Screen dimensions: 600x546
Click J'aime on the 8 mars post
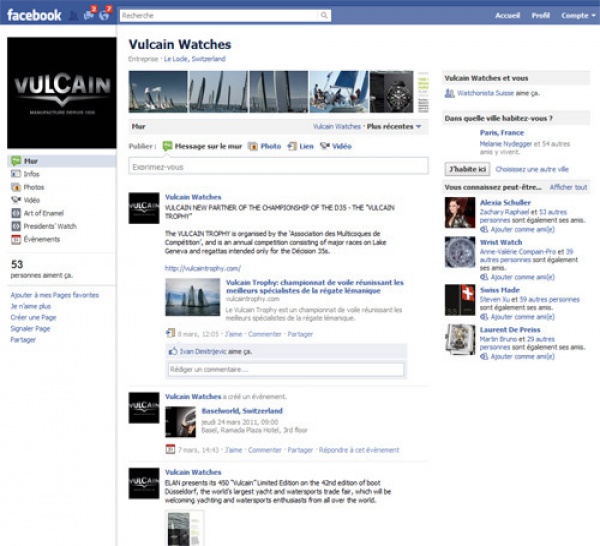pyautogui.click(x=233, y=334)
